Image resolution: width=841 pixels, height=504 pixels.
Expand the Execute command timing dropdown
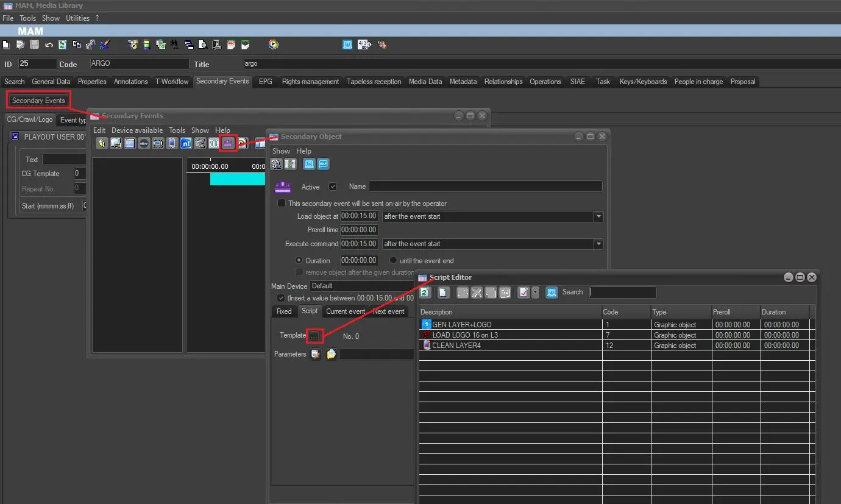click(x=598, y=244)
